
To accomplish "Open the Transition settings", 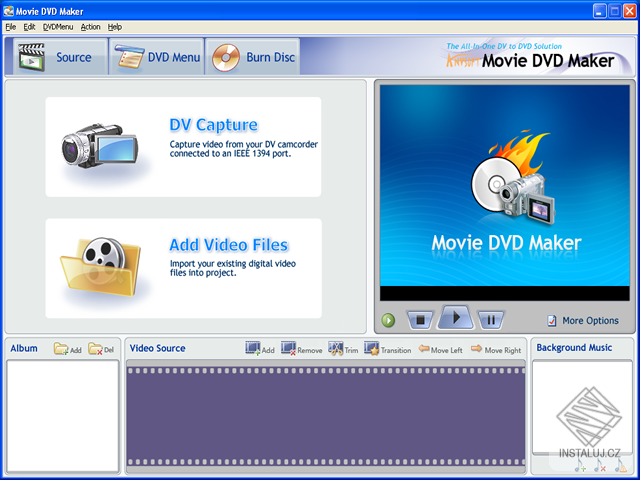I will (388, 349).
